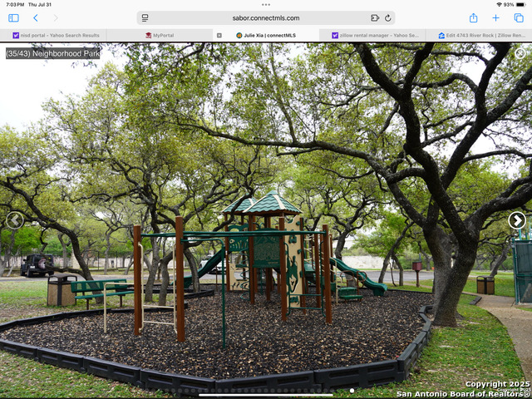Image resolution: width=532 pixels, height=399 pixels.
Task: Switch to Edit 4743 River Rock tab
Action: (482, 36)
